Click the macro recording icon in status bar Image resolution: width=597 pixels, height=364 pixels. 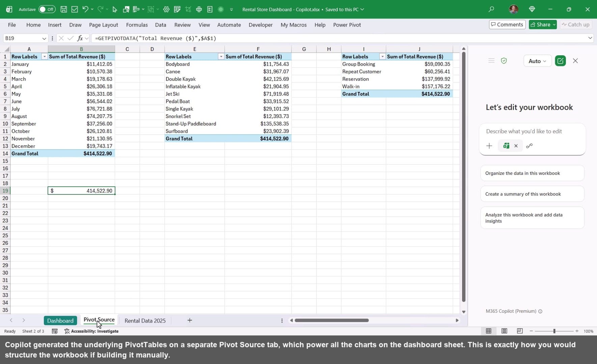(x=55, y=331)
